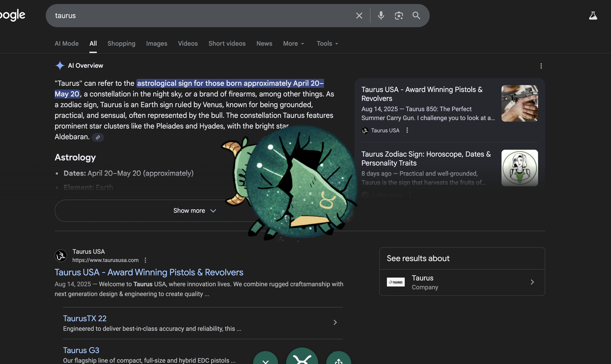Open the more-options dots next to taurususa.com URL
This screenshot has width=611, height=364.
pyautogui.click(x=145, y=260)
